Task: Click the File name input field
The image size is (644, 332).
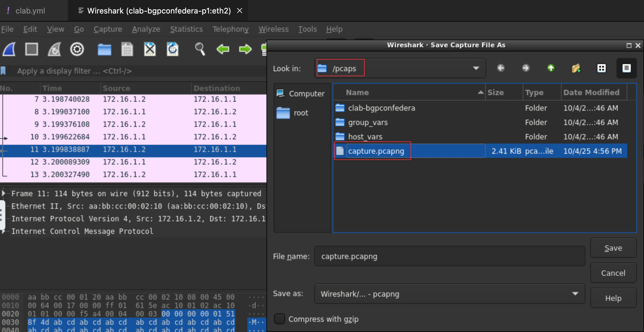Action: point(449,256)
